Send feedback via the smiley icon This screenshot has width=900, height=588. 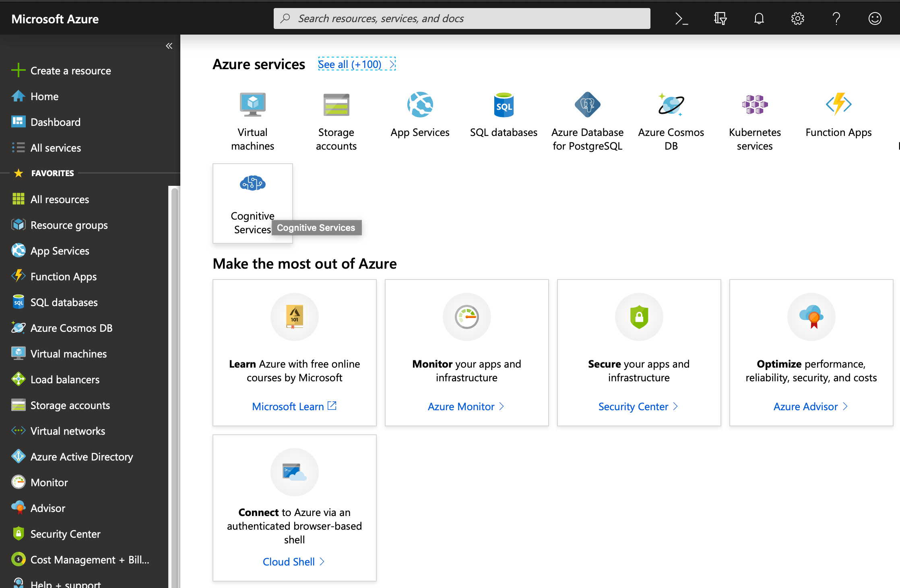point(874,18)
